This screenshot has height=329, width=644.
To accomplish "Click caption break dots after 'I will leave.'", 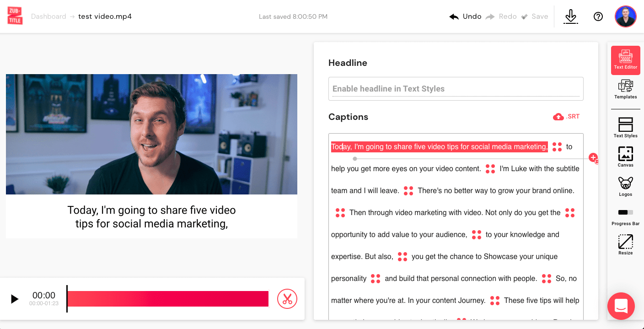I will [408, 191].
